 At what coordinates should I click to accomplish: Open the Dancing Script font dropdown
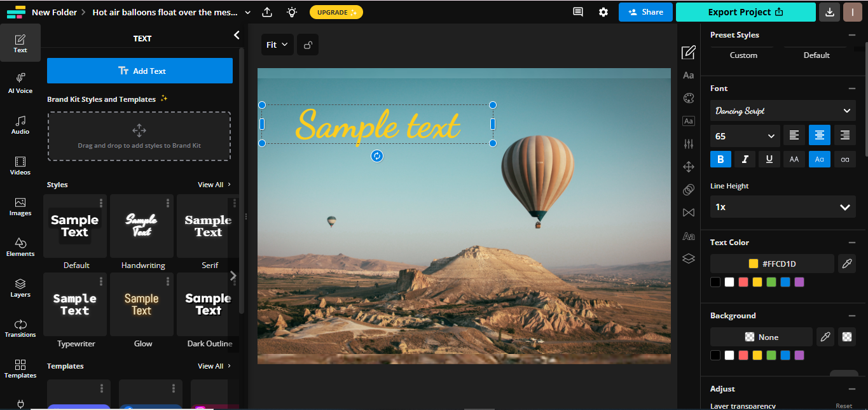[x=783, y=111]
